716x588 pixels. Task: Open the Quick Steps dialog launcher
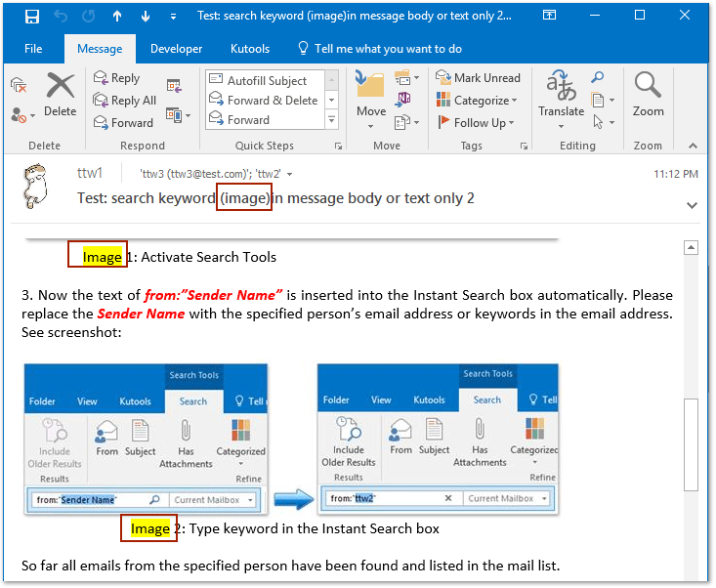pos(338,147)
